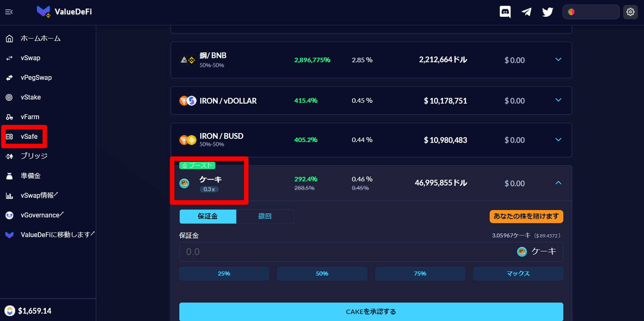Click the ブリッジ bridge icon
The width and height of the screenshot is (644, 321).
tap(9, 156)
